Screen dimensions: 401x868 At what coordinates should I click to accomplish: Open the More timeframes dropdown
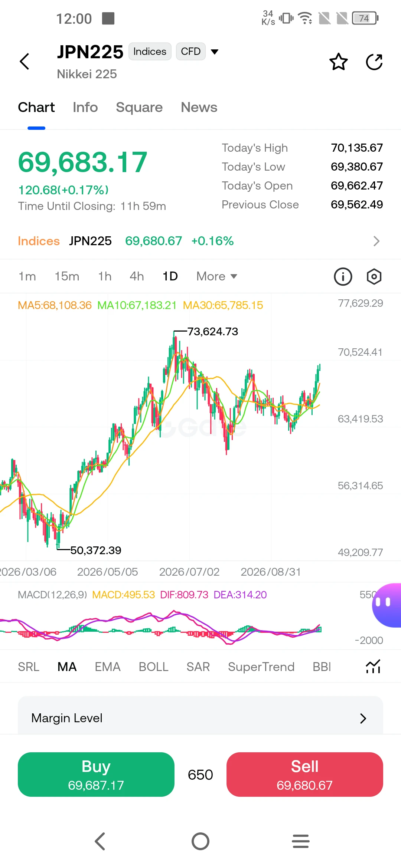click(x=217, y=276)
